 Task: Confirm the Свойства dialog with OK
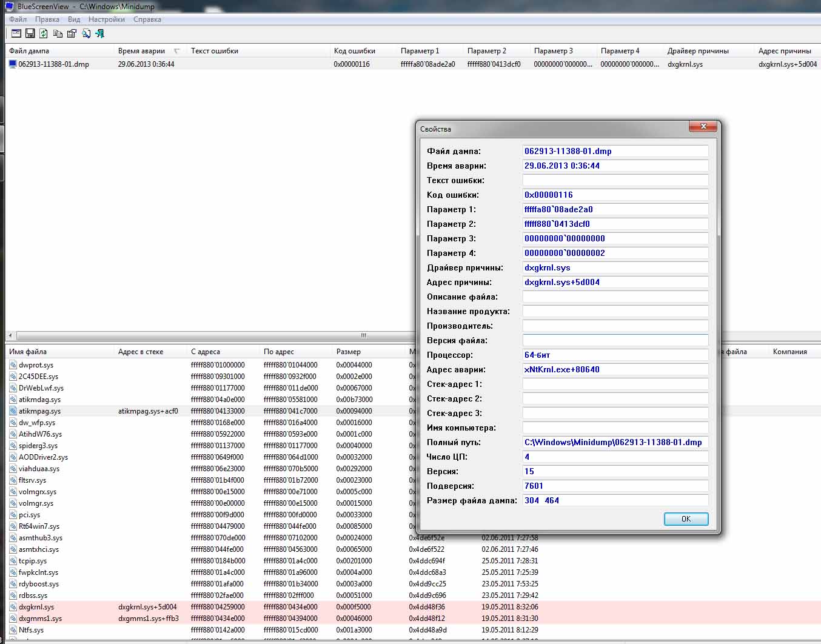pyautogui.click(x=686, y=519)
